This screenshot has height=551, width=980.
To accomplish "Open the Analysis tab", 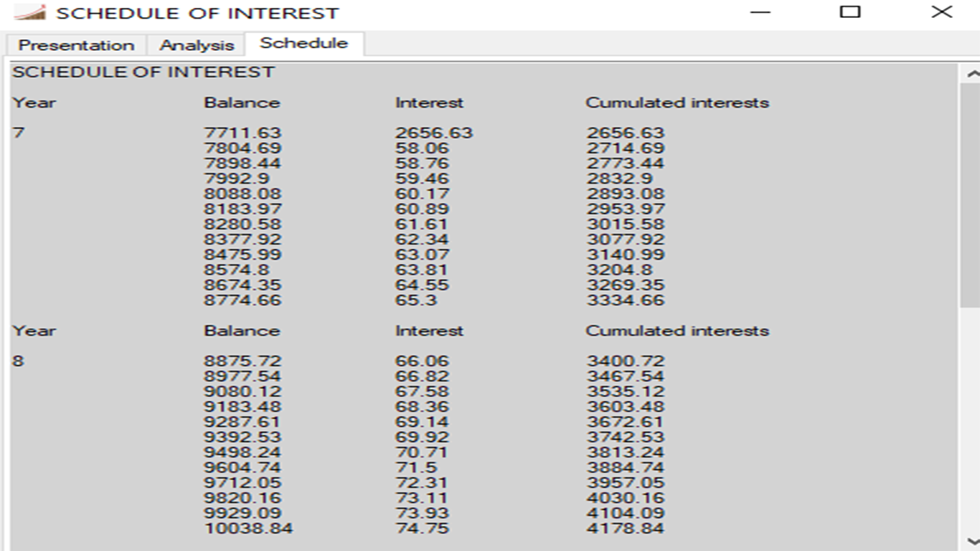I will [197, 45].
